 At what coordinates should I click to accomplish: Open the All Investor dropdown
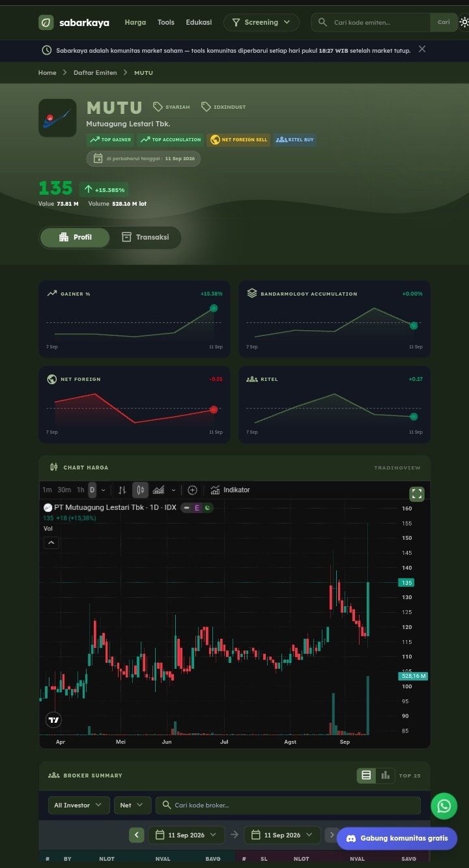tap(79, 805)
